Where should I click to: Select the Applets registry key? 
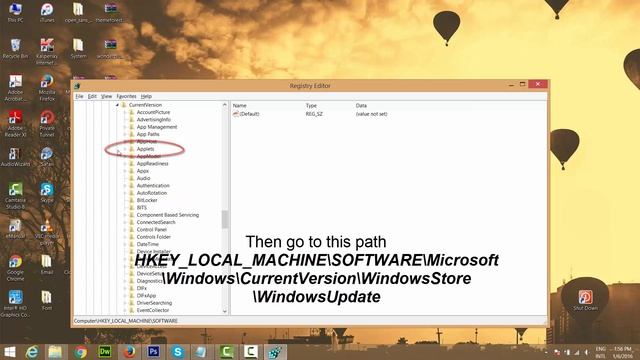pyautogui.click(x=145, y=149)
